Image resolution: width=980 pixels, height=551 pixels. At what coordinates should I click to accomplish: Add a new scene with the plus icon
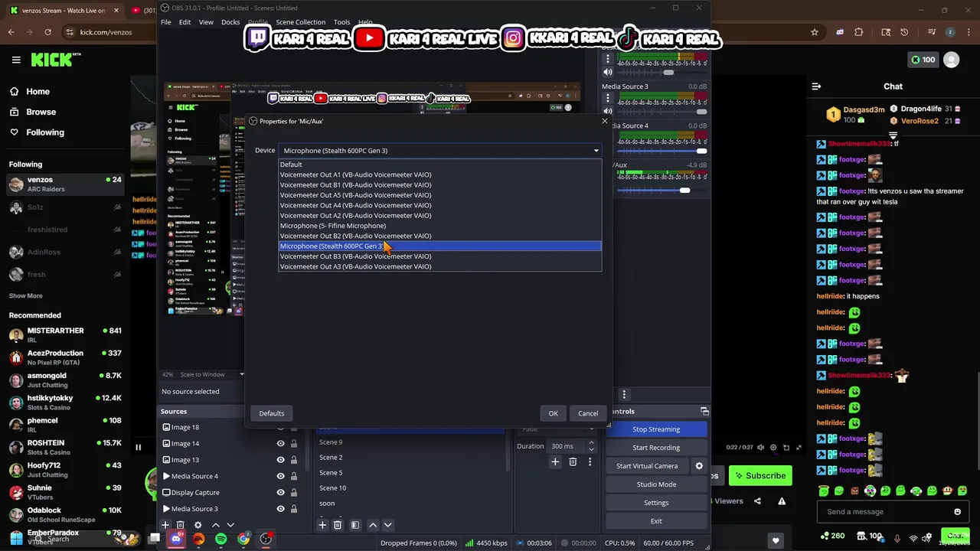322,525
